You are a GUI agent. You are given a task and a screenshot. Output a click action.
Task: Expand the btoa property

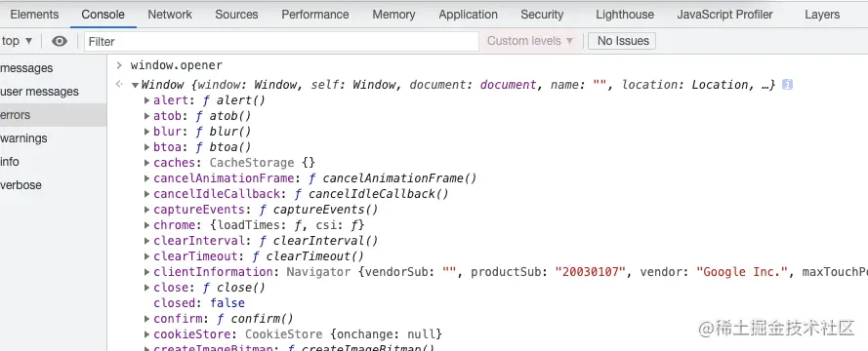[x=146, y=147]
